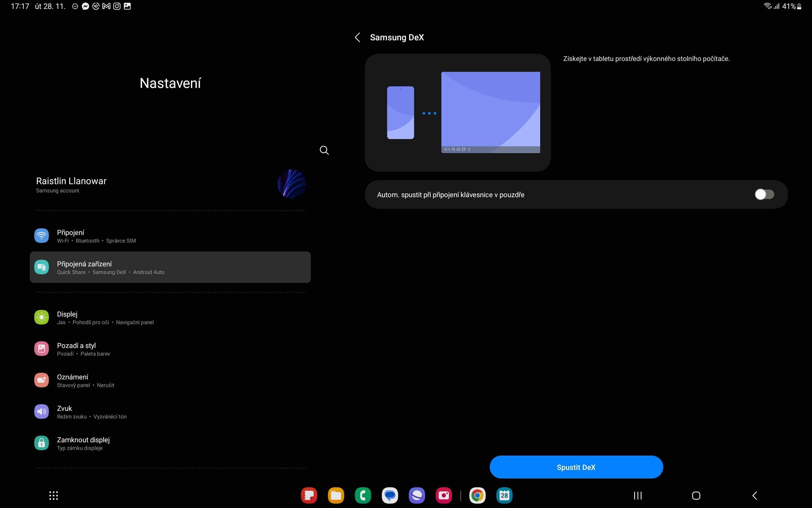
Task: Open the Připojení Wi-Fi icon
Action: [42, 236]
